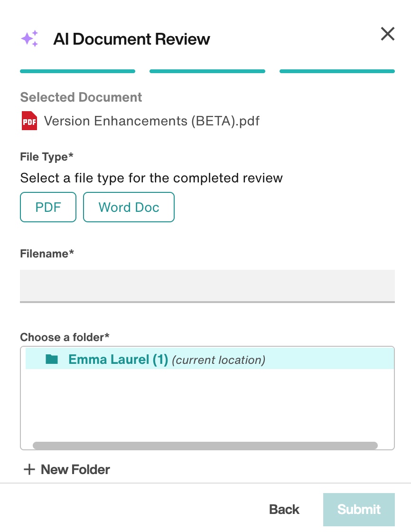
Task: Create a New Folder
Action: pos(66,469)
